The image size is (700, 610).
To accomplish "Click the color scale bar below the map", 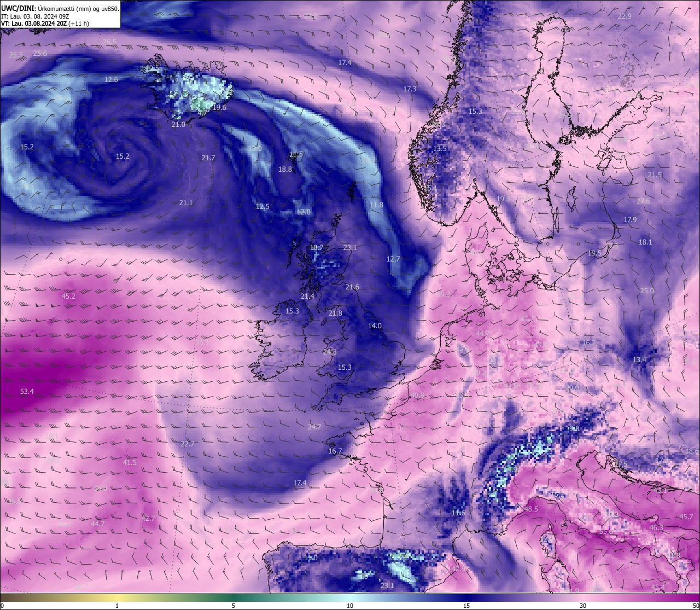I will (350, 597).
